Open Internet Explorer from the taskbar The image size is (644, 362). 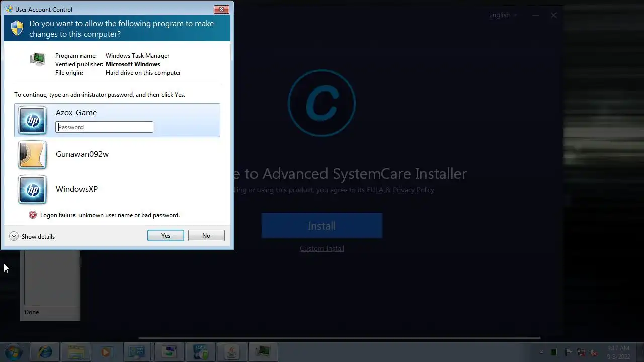(45, 352)
